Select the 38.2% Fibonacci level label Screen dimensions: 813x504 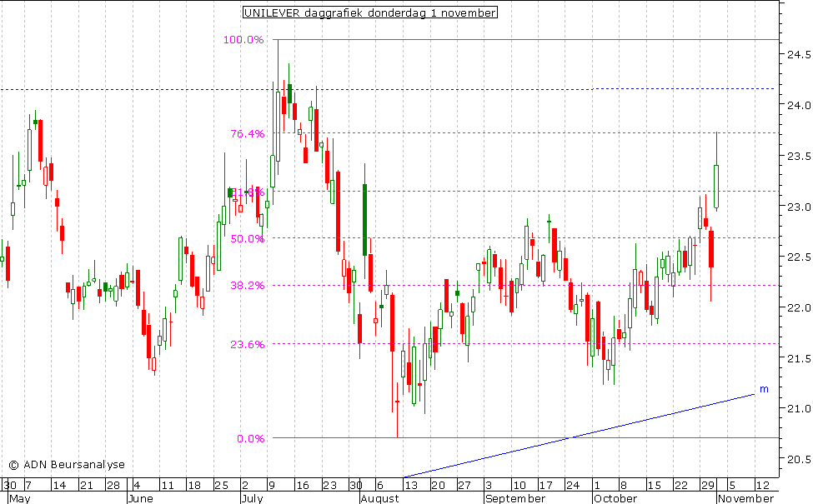tap(248, 286)
